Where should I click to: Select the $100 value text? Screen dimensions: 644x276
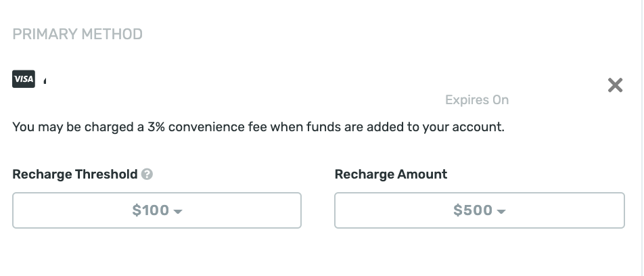point(150,210)
